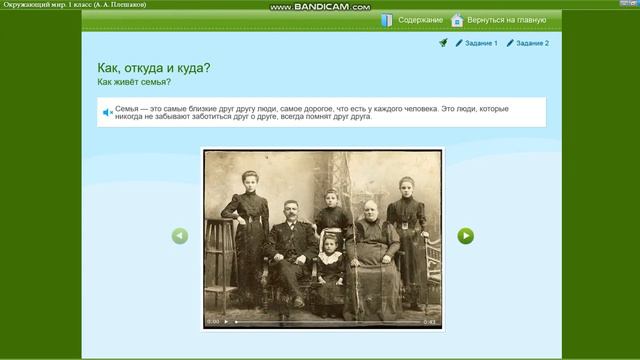Click the Семья definition paragraph text
Image resolution: width=640 pixels, height=360 pixels.
(x=312, y=112)
